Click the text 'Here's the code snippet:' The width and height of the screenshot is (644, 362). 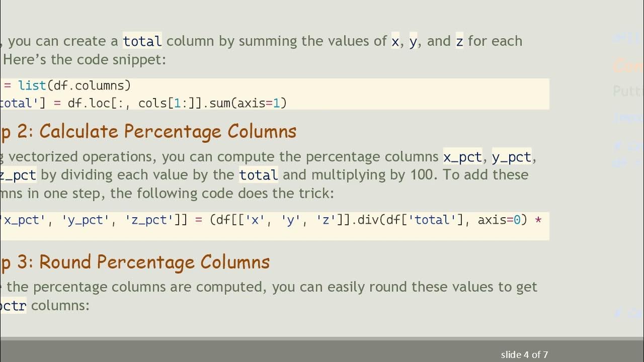pyautogui.click(x=84, y=59)
